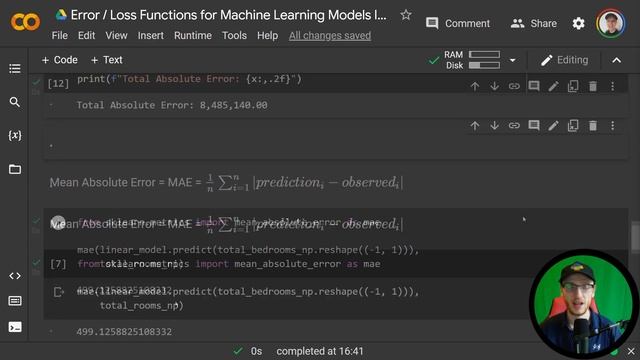
Task: Click the completed at 16:41 status
Action: (320, 351)
